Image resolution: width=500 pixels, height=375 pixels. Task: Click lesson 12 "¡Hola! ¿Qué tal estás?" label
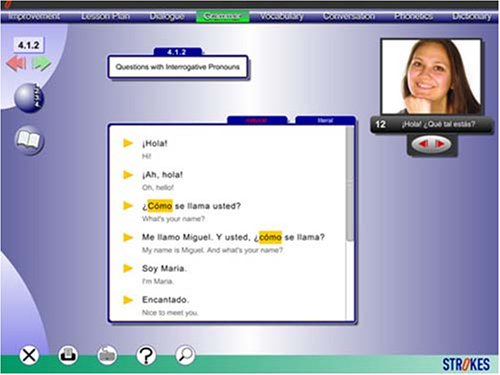[431, 125]
